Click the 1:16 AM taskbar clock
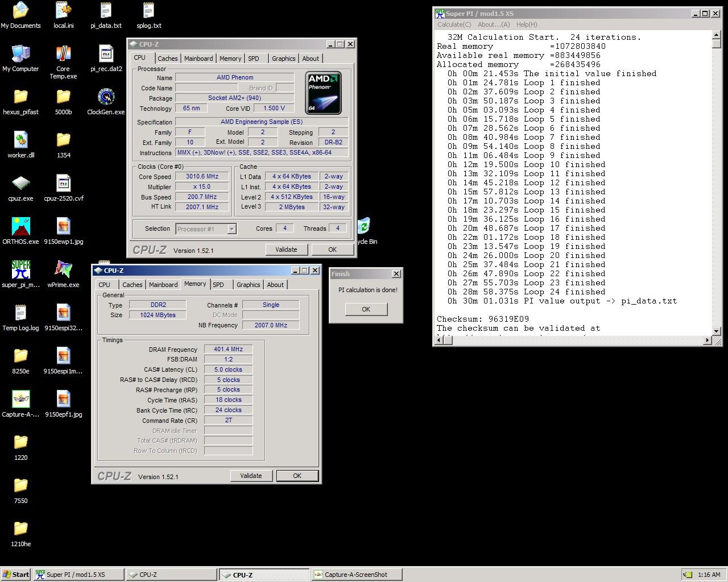 709,575
